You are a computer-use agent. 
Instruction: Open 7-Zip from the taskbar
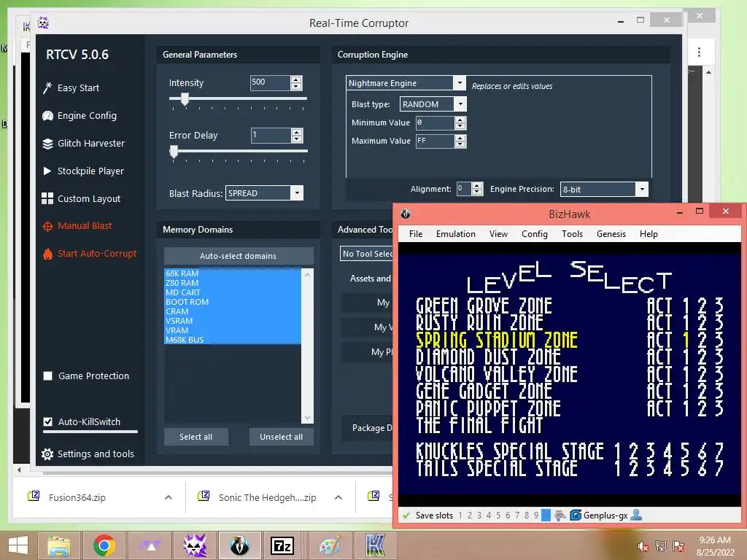click(x=282, y=545)
